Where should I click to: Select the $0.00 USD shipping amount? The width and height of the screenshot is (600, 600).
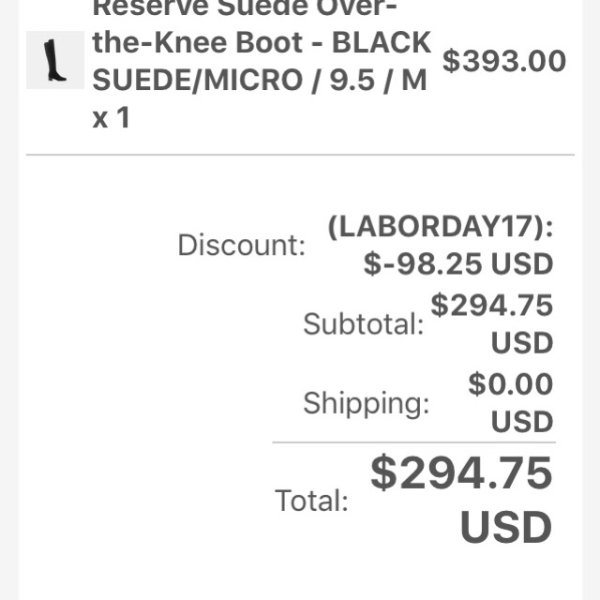[510, 403]
